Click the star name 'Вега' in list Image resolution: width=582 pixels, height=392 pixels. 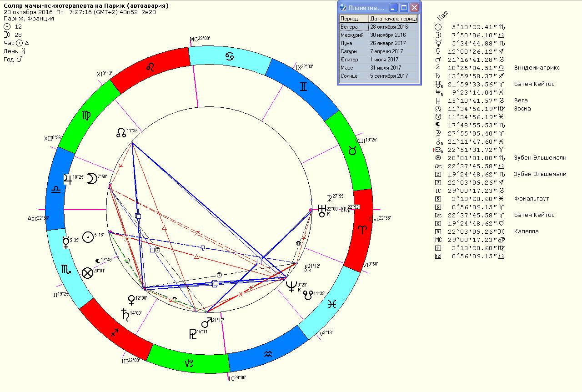click(521, 101)
